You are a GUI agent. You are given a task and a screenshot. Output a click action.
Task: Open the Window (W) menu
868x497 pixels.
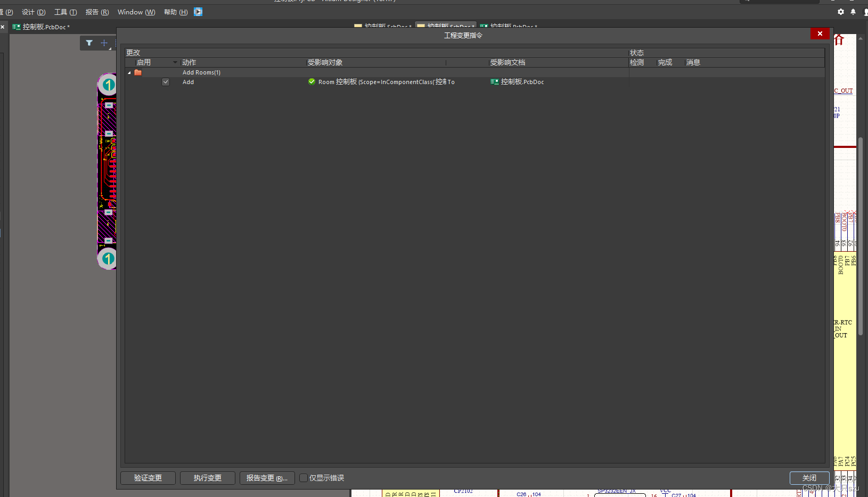pos(136,12)
